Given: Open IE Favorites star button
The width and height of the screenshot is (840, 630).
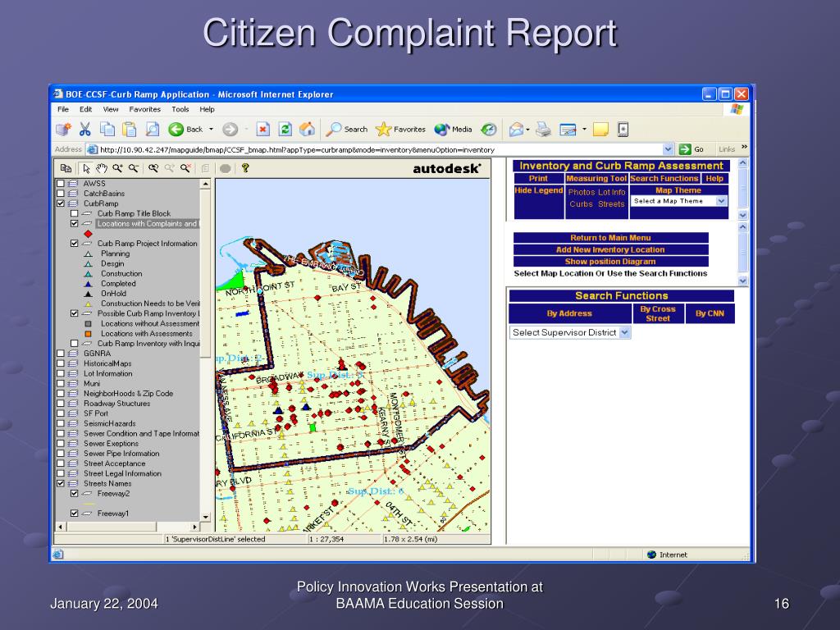Looking at the screenshot, I should [x=400, y=129].
